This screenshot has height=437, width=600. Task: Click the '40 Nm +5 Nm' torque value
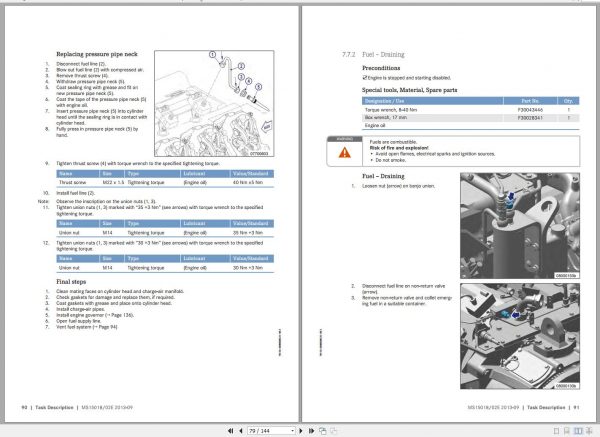248,183
